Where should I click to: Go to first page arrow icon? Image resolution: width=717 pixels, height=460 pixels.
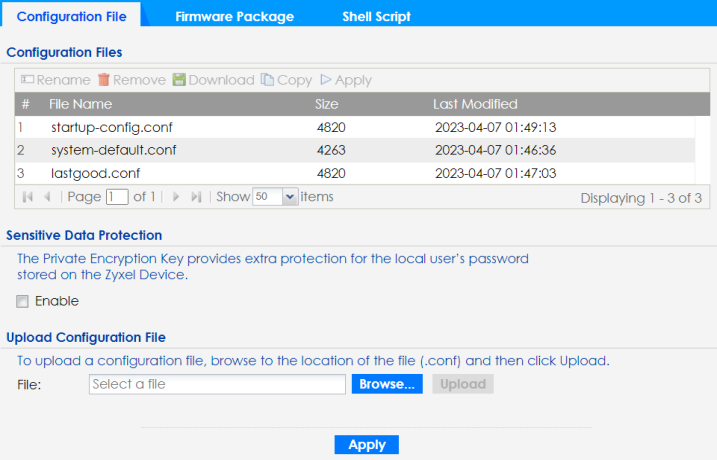tap(26, 198)
